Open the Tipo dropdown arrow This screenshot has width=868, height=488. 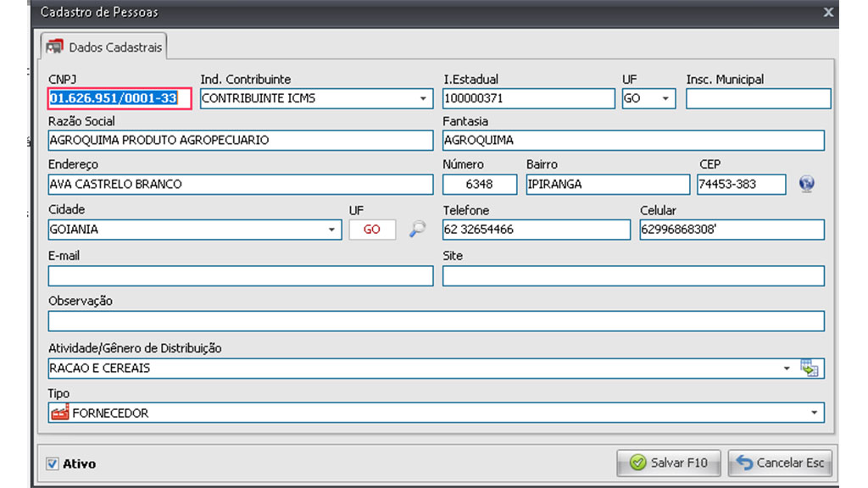pos(815,413)
